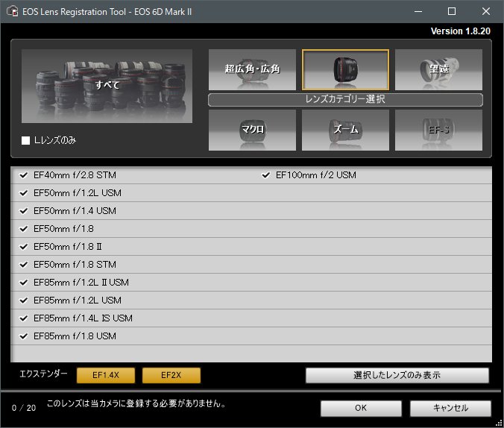This screenshot has width=504, height=428.
Task: Uncheck EF85mm f/1.2L II USM
Action: coord(23,283)
